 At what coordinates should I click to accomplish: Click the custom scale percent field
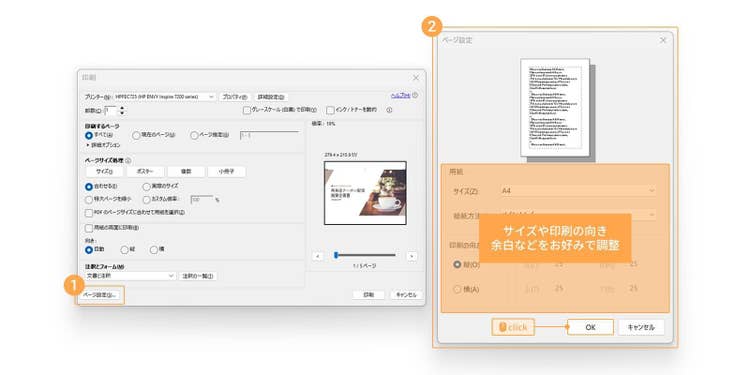pos(202,199)
